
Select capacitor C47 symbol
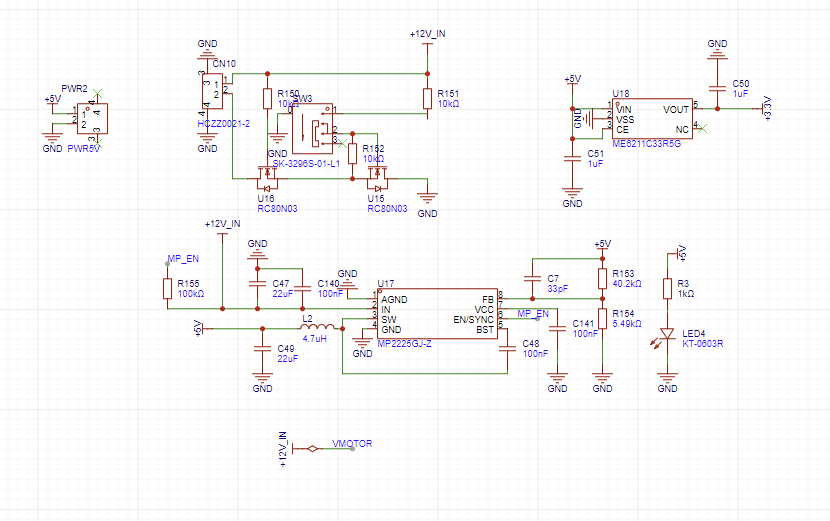pos(257,284)
